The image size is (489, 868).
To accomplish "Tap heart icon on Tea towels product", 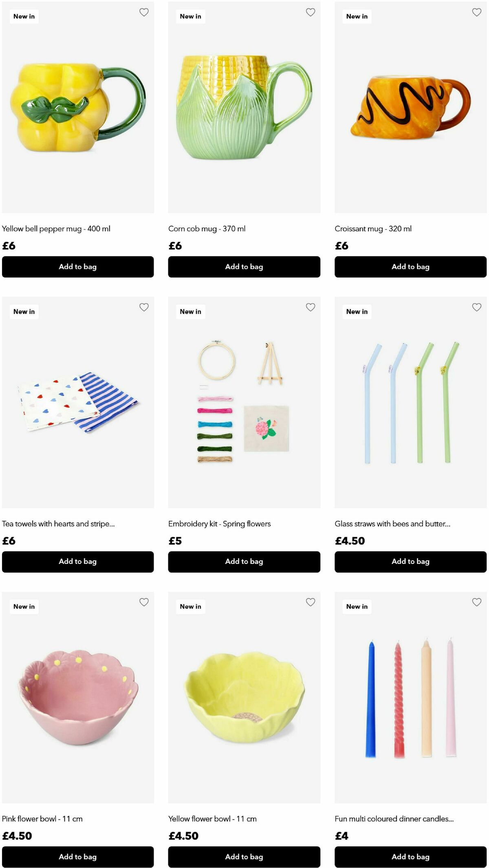I will click(x=144, y=307).
